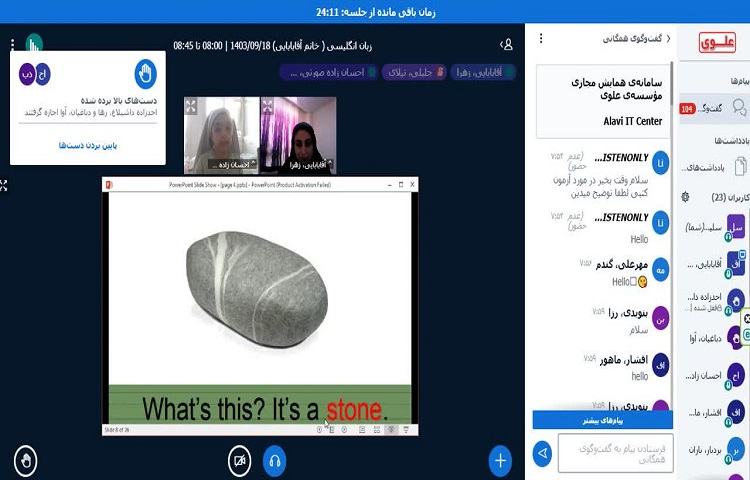The image size is (750, 480).
Task: Click 'بن' avatar beside the 'سلام' chat message
Action: [661, 318]
